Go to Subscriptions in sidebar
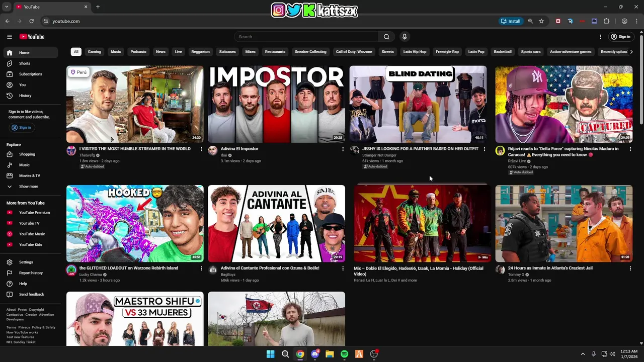The height and width of the screenshot is (362, 644). pos(30,74)
